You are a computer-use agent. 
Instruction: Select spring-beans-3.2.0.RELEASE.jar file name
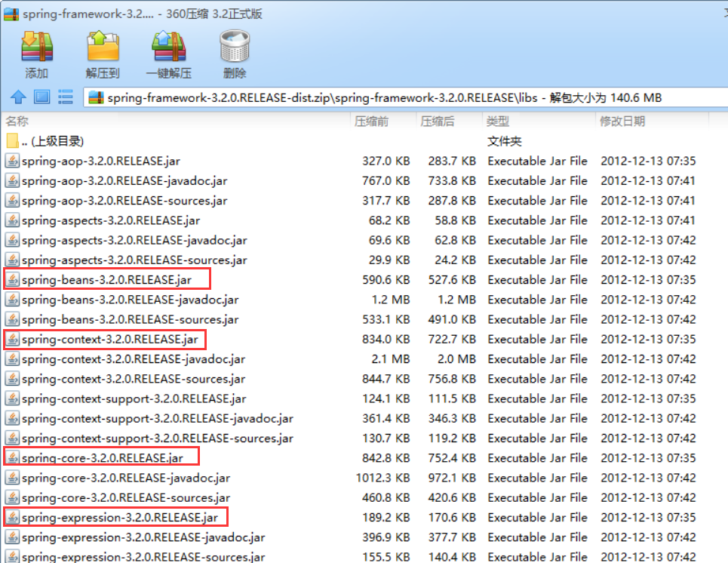[106, 280]
